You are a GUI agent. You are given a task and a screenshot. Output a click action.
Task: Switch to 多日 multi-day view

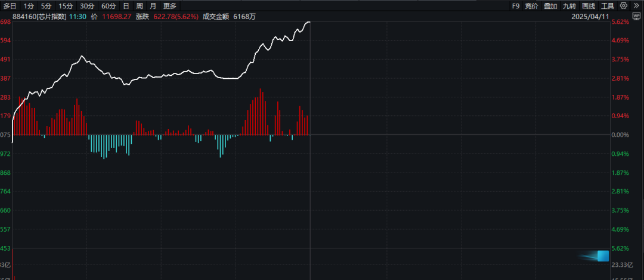[x=10, y=6]
